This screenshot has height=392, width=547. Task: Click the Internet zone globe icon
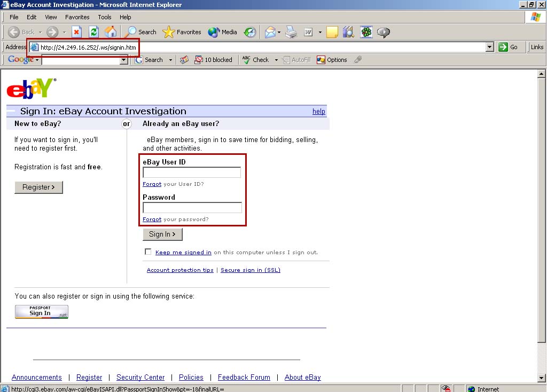pos(472,389)
